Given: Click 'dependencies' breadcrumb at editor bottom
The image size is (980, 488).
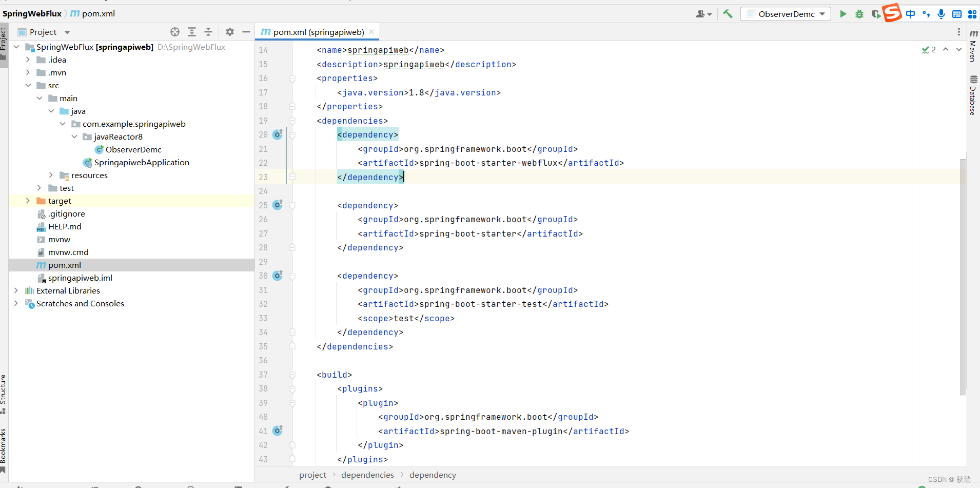Looking at the screenshot, I should [367, 475].
